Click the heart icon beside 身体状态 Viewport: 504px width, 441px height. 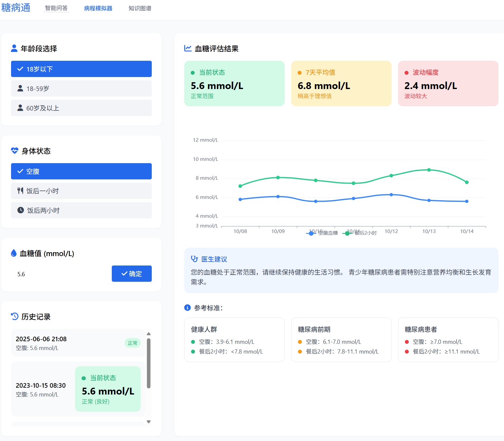point(14,150)
